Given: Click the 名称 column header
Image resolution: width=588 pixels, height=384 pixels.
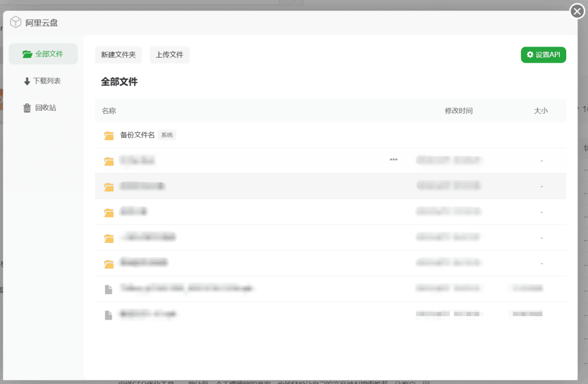Looking at the screenshot, I should point(109,111).
